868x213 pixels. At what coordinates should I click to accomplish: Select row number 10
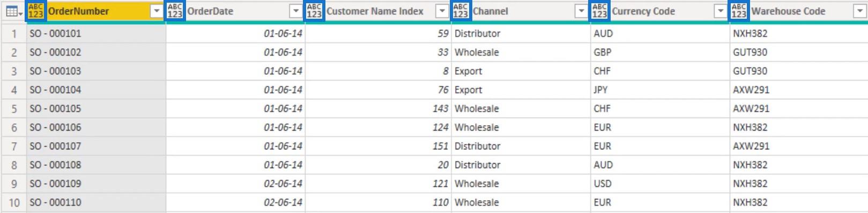click(14, 202)
